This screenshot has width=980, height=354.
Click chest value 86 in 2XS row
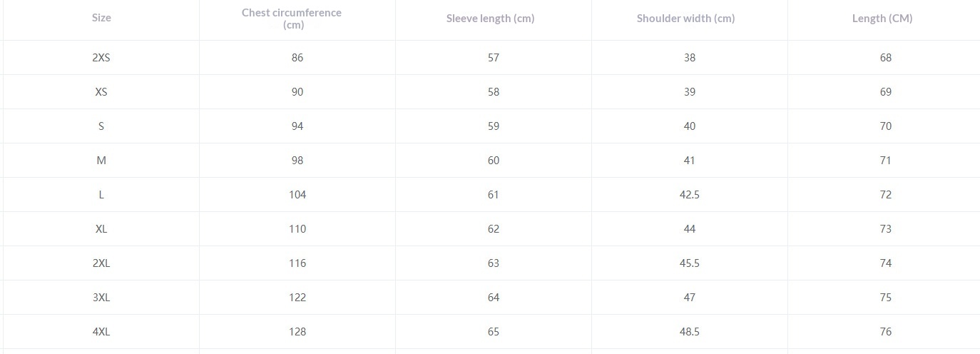point(297,58)
